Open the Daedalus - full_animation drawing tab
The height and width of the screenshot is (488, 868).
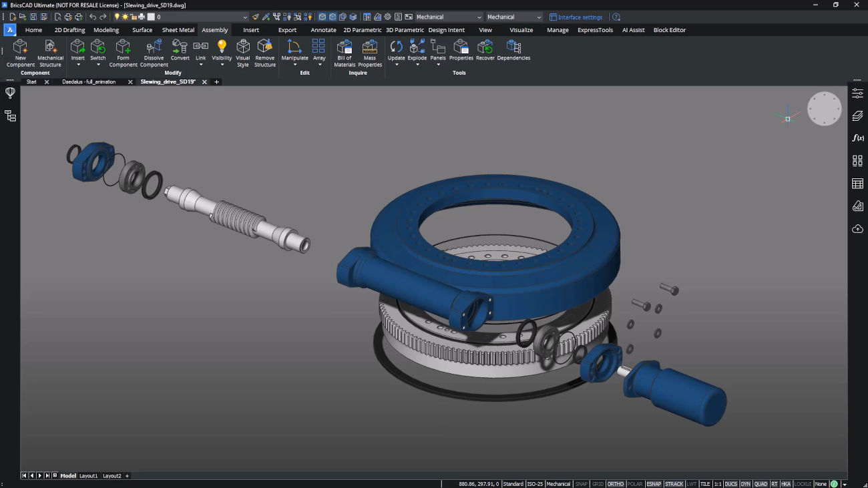pyautogui.click(x=89, y=81)
